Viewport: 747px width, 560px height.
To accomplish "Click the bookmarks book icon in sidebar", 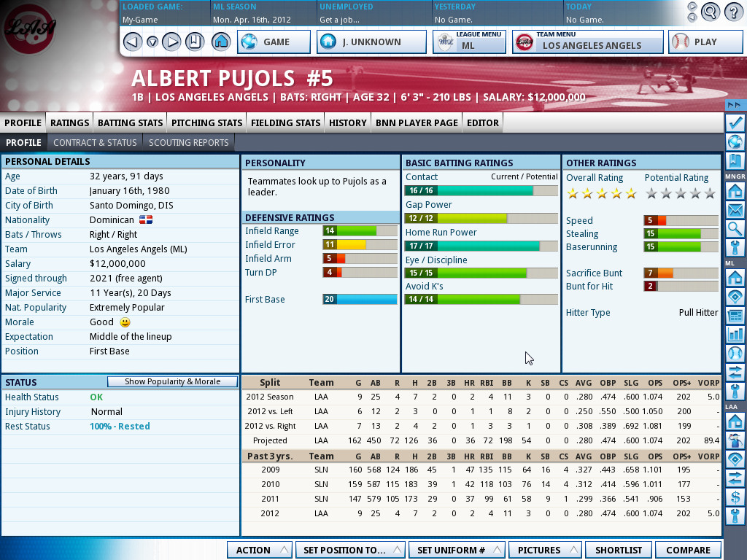I will (735, 161).
